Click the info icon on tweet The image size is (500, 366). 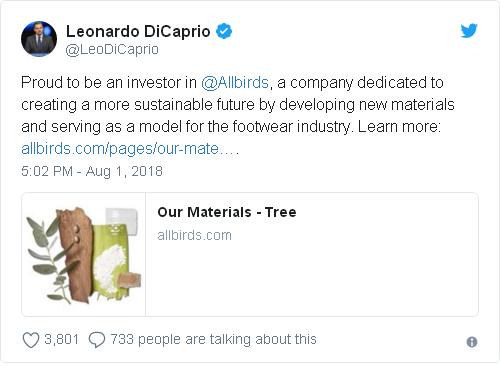472,342
